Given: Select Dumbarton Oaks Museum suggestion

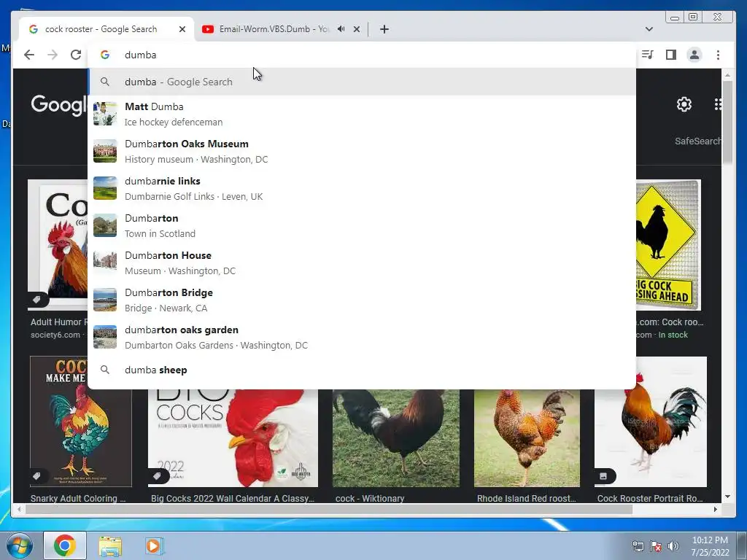Looking at the screenshot, I should [362, 152].
